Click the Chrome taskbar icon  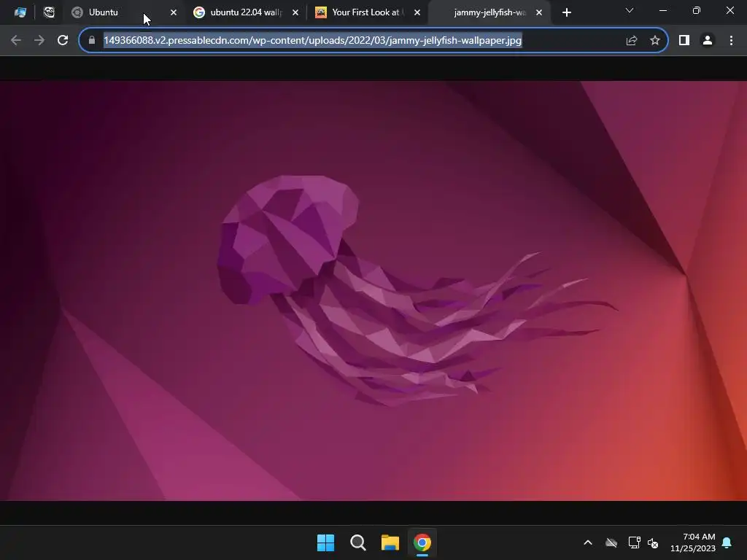click(x=422, y=542)
